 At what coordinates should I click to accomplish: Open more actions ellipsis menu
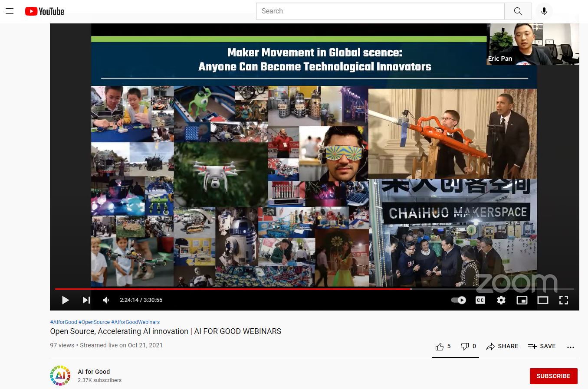[571, 347]
